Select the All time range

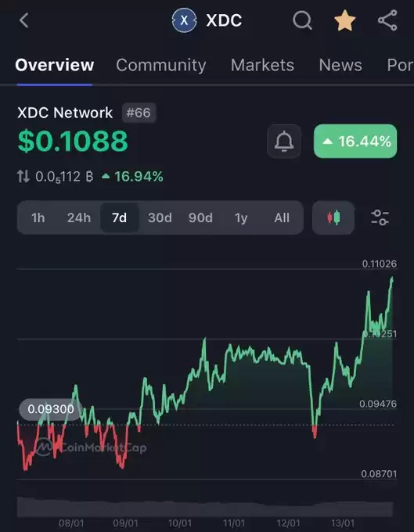point(282,217)
